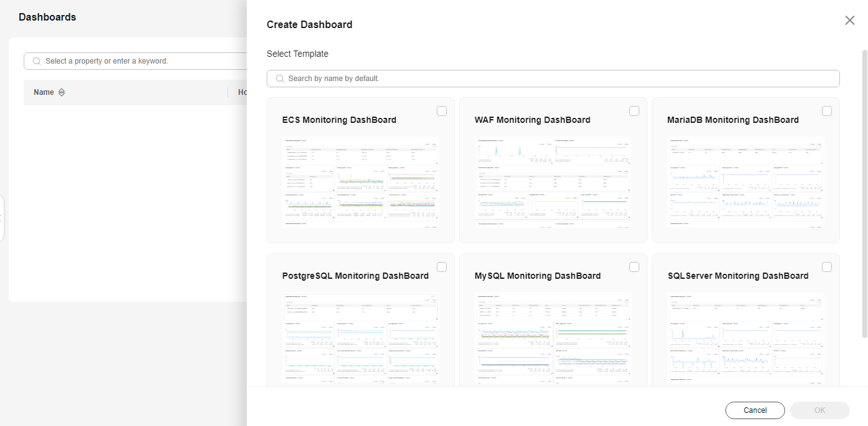Click the Create Dashboard heading

(x=310, y=25)
